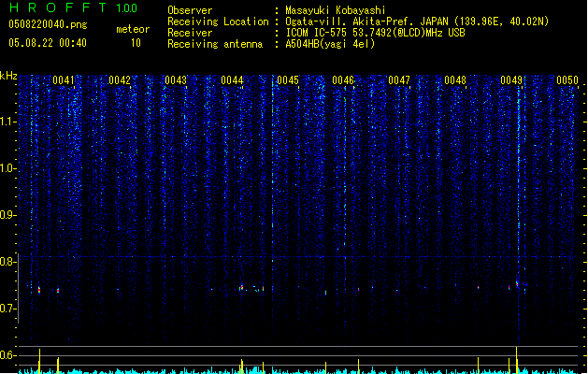588x374 pixels.
Task: Click time marker 0047
Action: pyautogui.click(x=399, y=80)
